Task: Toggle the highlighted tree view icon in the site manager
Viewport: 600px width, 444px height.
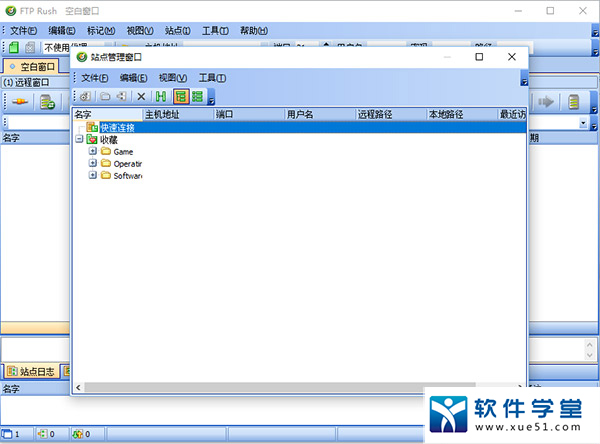Action: [181, 96]
